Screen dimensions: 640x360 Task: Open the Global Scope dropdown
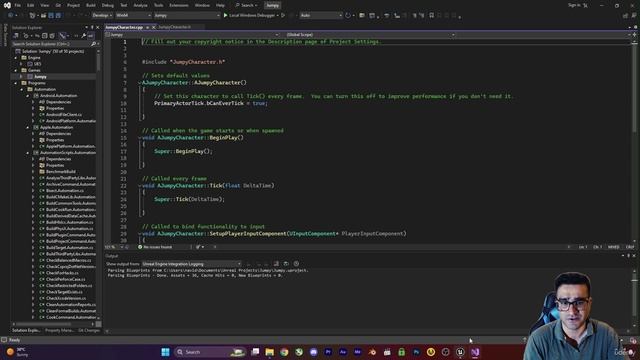pyautogui.click(x=370, y=35)
